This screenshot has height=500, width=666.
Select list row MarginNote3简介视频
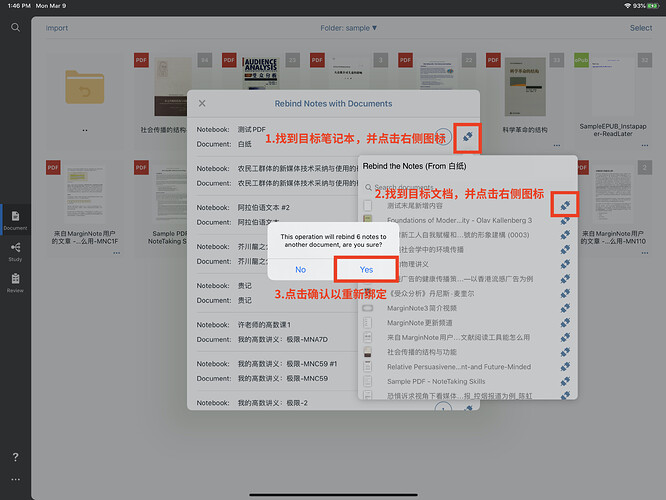(467, 308)
